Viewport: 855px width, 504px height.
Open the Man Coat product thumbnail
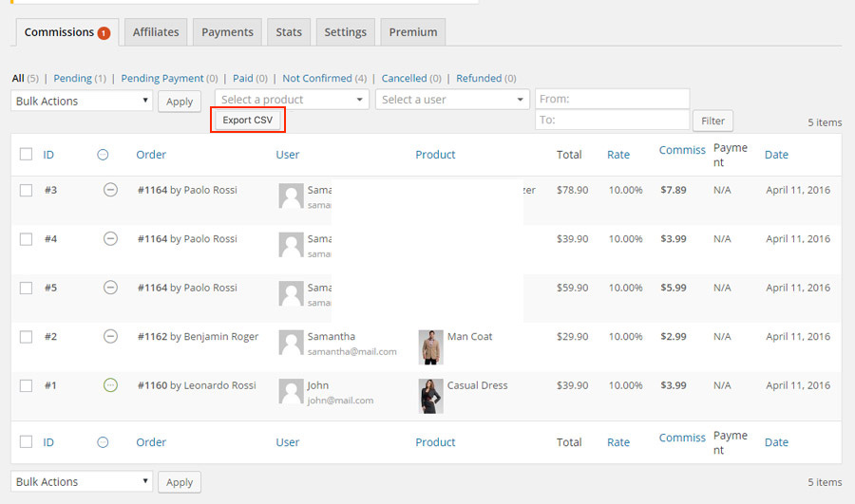pos(430,347)
